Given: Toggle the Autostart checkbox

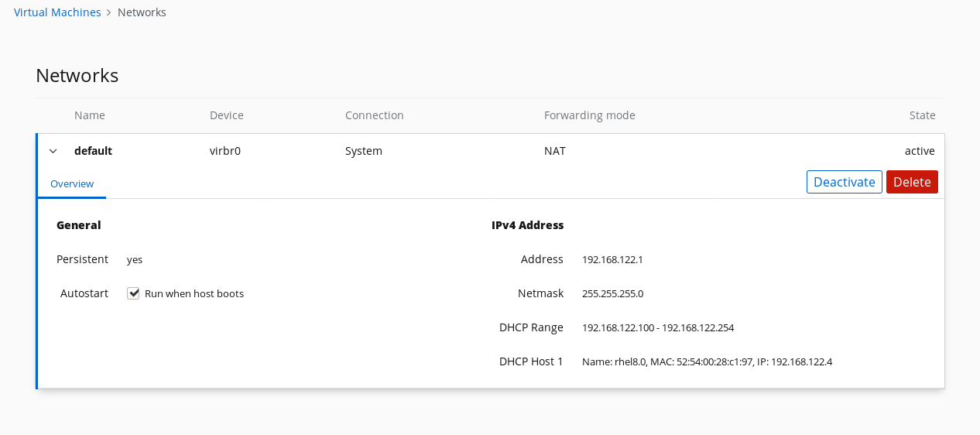Looking at the screenshot, I should (133, 293).
